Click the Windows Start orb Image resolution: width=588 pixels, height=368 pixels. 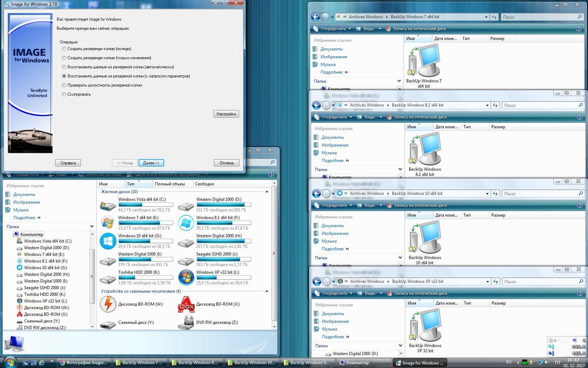pyautogui.click(x=9, y=362)
